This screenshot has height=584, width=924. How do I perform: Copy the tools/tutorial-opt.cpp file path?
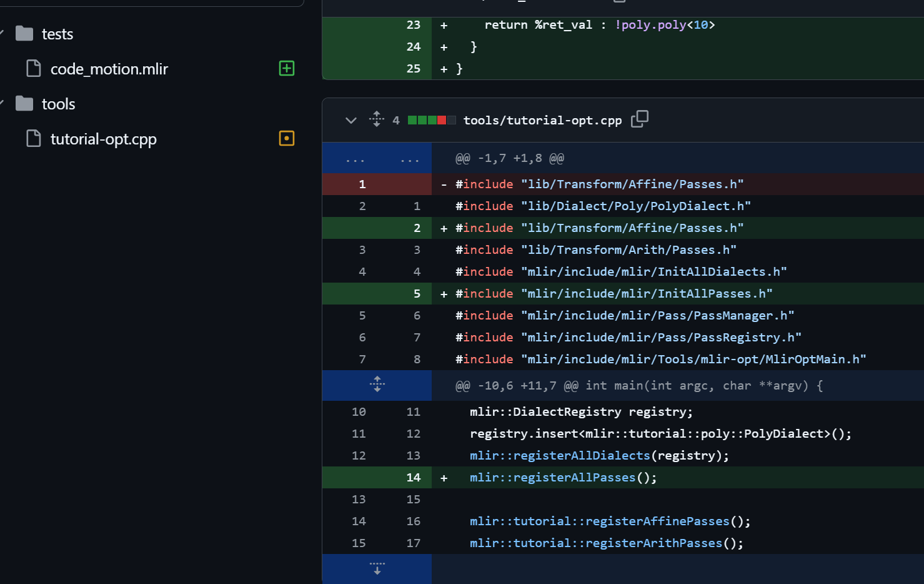pos(640,119)
